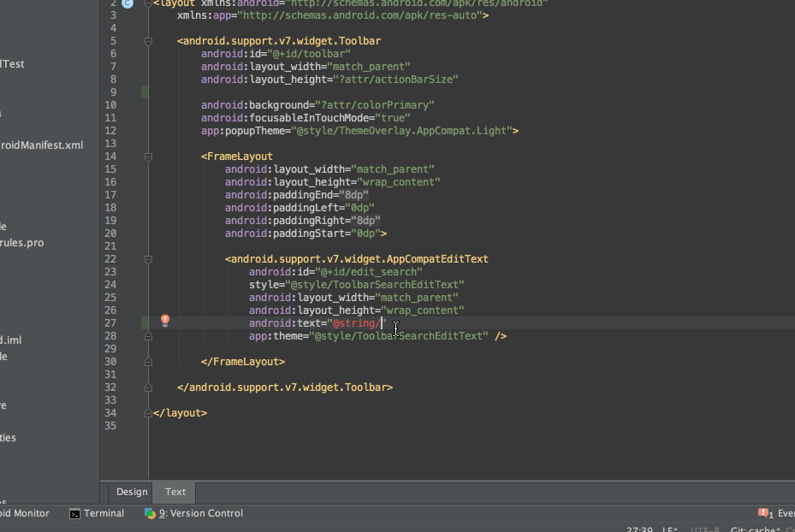Viewport: 795px width, 532px height.
Task: Click the green bookmark marker near line 27
Action: (x=144, y=321)
